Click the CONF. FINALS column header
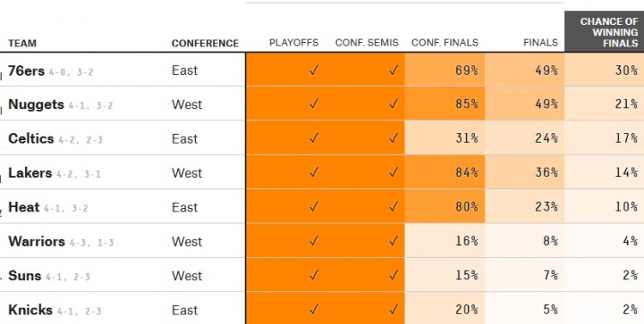 point(445,43)
